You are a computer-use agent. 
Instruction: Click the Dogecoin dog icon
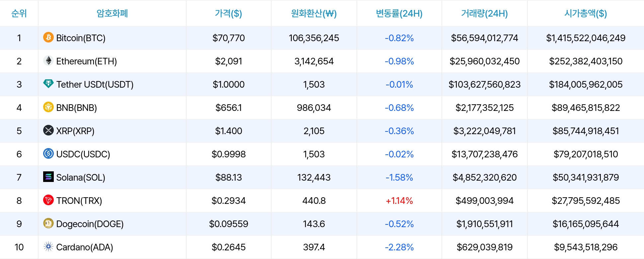48,223
